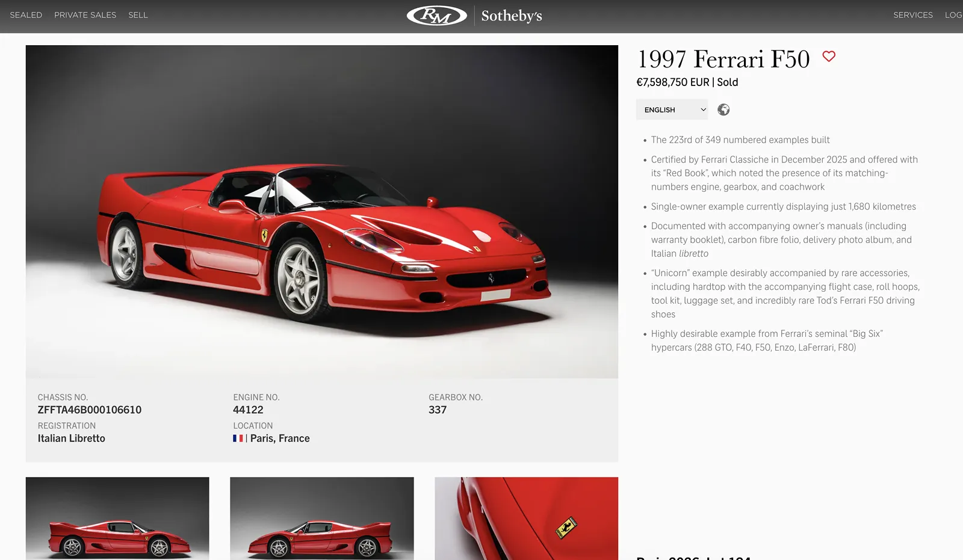Click chassis number ZFFTA46B000106610
Image resolution: width=963 pixels, height=560 pixels.
tap(90, 410)
